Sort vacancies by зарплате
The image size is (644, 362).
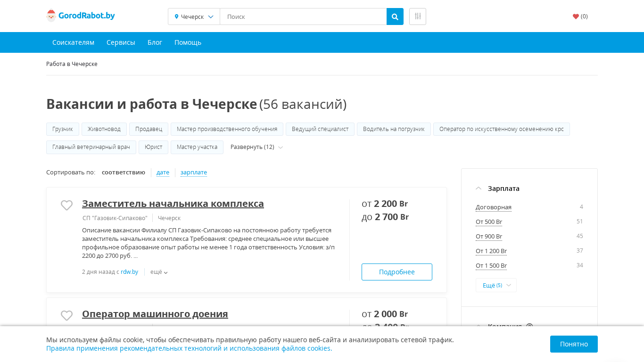193,173
